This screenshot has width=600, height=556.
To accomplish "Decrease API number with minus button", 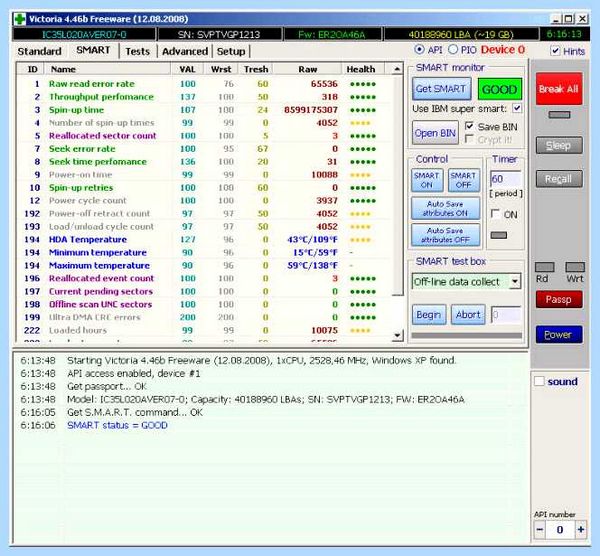I will (540, 530).
